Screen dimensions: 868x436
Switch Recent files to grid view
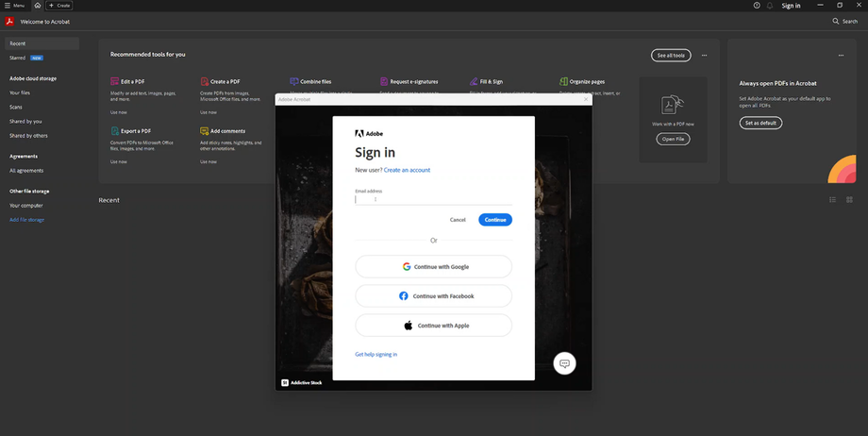(x=849, y=200)
